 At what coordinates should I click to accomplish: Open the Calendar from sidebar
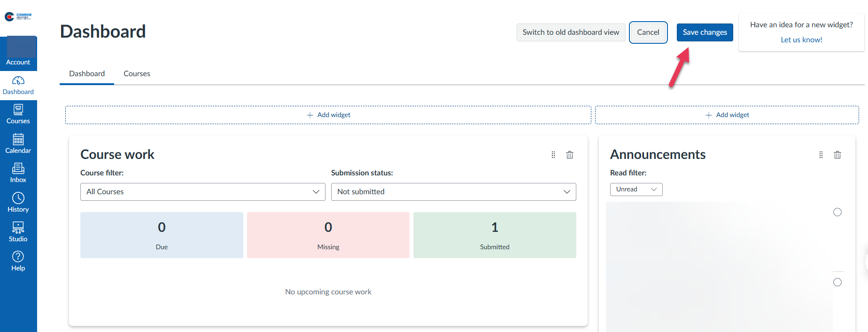(18, 144)
